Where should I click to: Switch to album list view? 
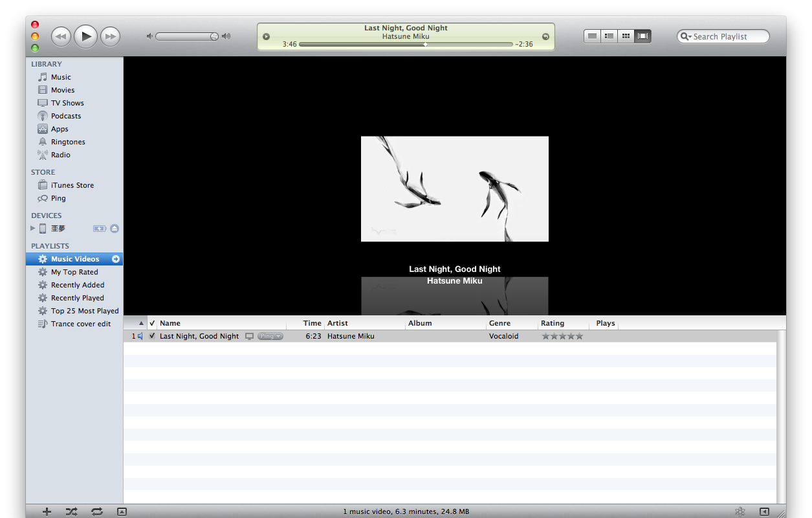click(609, 36)
